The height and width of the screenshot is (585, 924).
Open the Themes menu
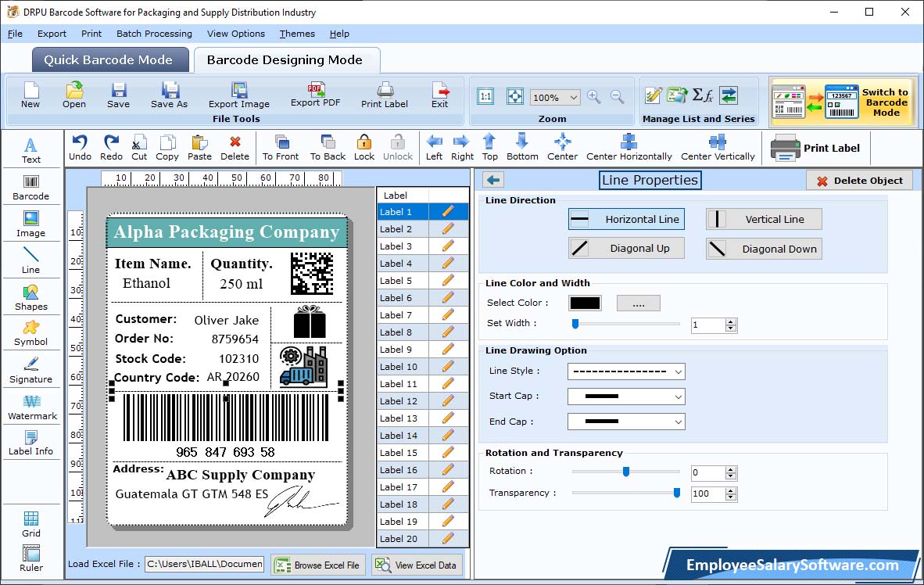(297, 34)
